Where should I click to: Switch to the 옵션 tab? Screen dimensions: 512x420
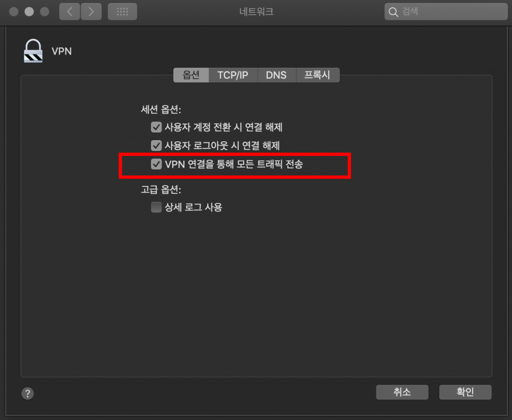point(191,75)
